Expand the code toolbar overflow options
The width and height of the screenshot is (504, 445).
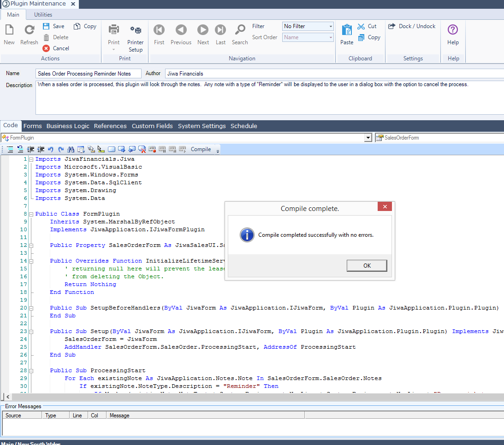[x=218, y=150]
